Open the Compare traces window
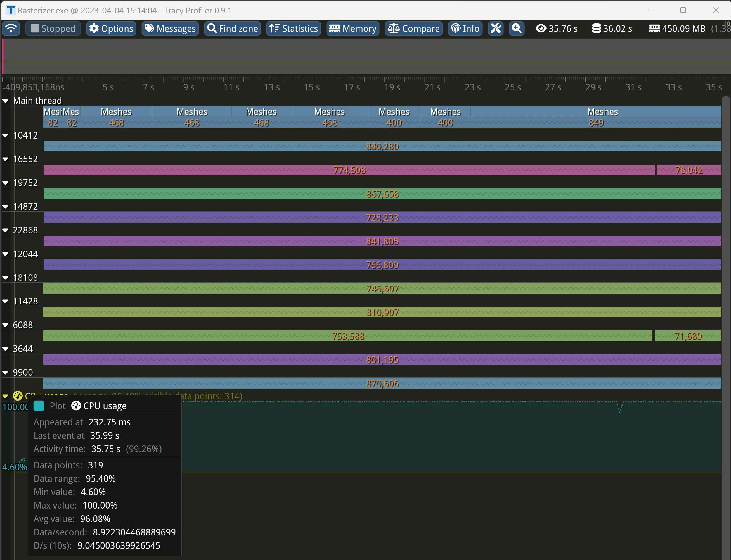The image size is (731, 560). coord(413,28)
